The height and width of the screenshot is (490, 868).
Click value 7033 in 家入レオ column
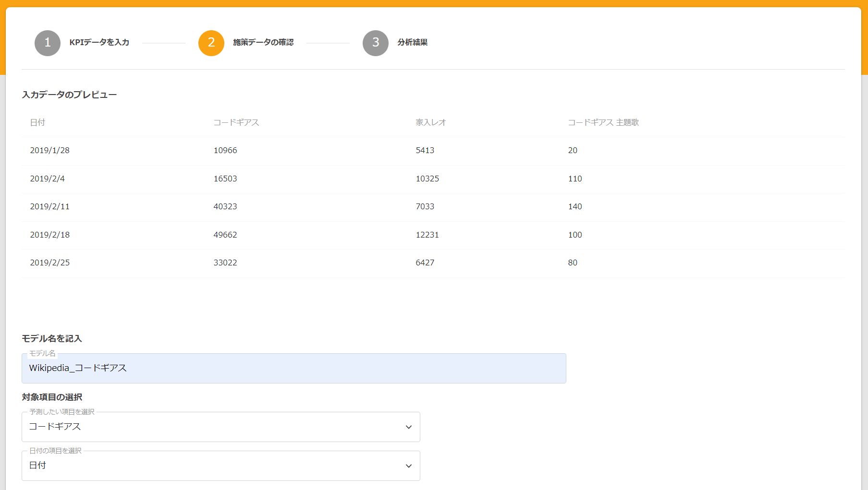[x=425, y=206]
